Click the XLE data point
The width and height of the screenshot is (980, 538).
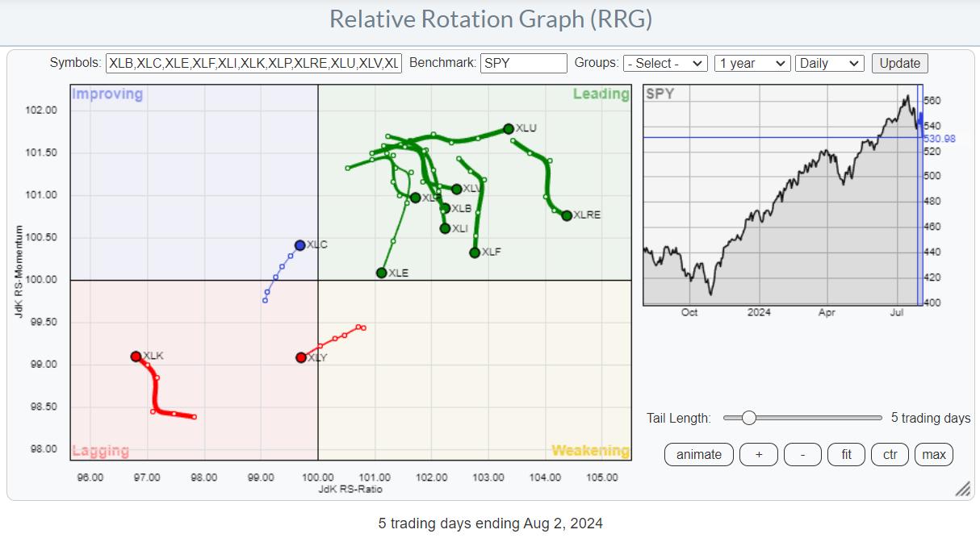point(381,273)
